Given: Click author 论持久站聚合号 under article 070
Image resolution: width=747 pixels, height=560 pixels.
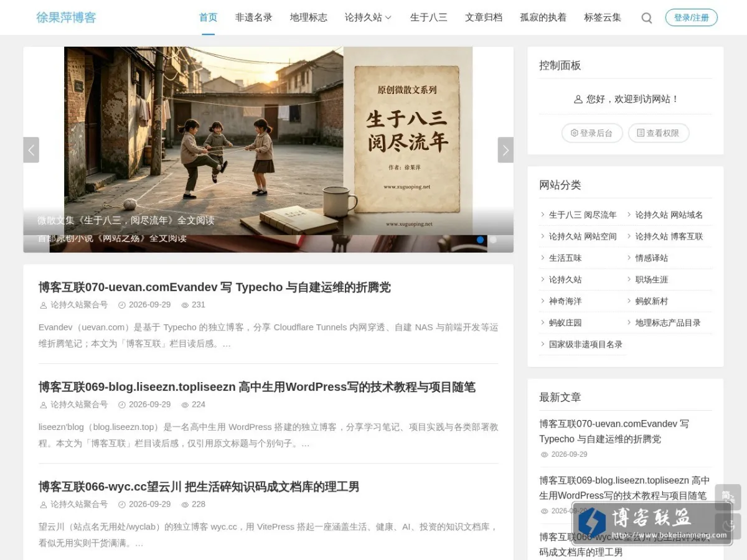Looking at the screenshot, I should (x=79, y=305).
